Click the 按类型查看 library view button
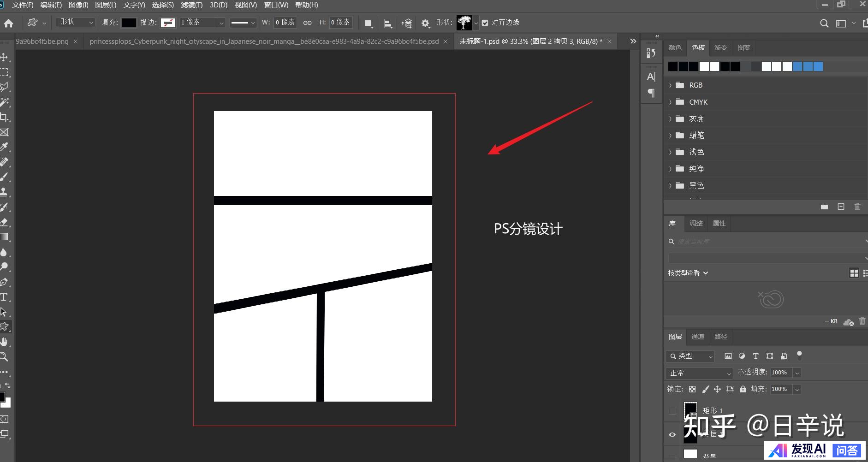868x462 pixels. point(688,273)
